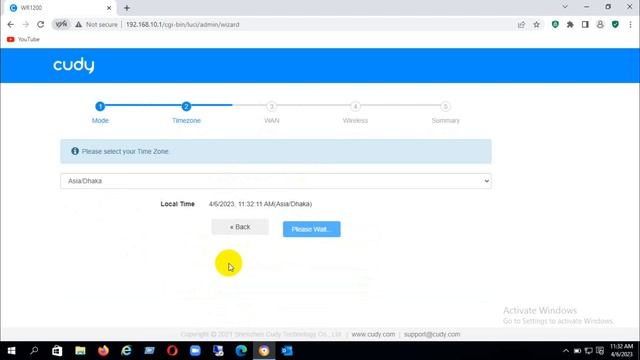Click the Please Wait button
Screen dimensions: 640x360
(311, 229)
